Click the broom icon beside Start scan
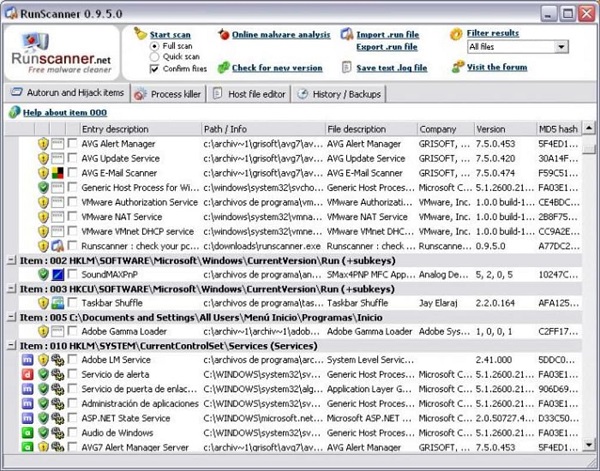 [140, 34]
